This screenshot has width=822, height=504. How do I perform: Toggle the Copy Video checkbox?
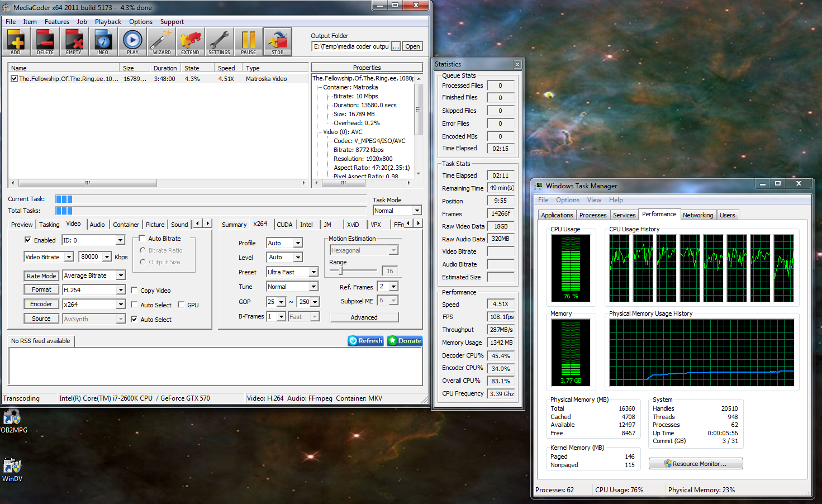135,291
